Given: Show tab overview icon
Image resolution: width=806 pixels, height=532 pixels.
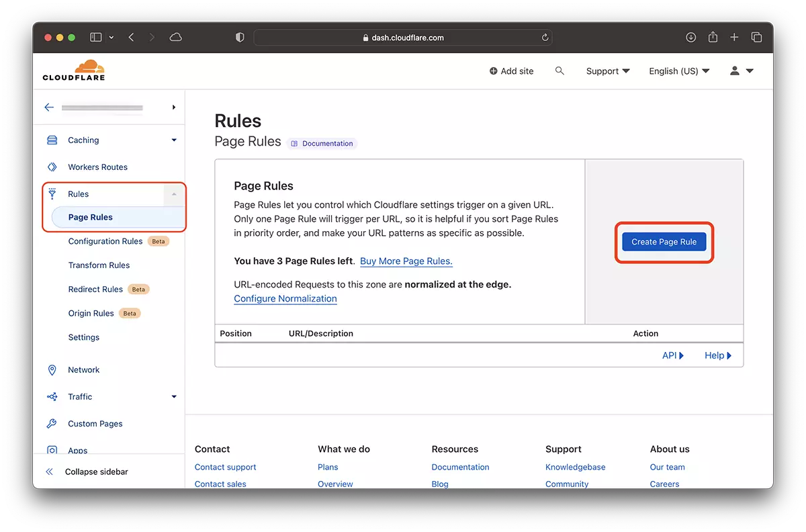Looking at the screenshot, I should pos(757,38).
